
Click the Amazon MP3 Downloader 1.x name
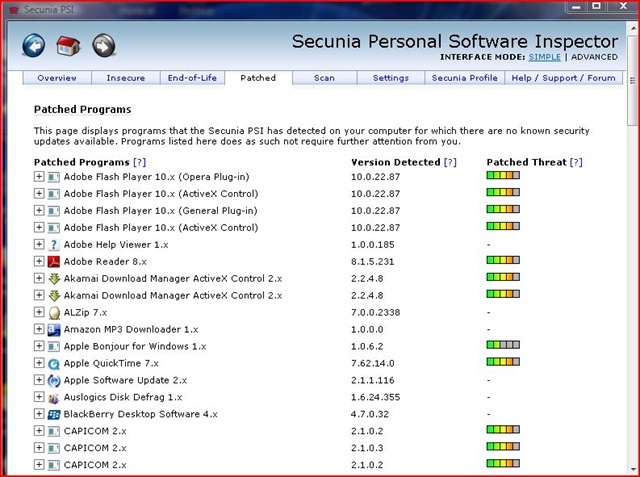131,329
